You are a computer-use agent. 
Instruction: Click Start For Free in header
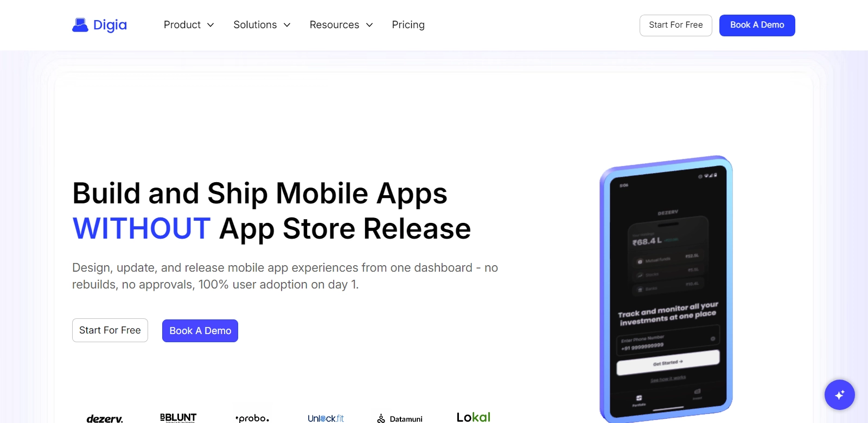[676, 25]
